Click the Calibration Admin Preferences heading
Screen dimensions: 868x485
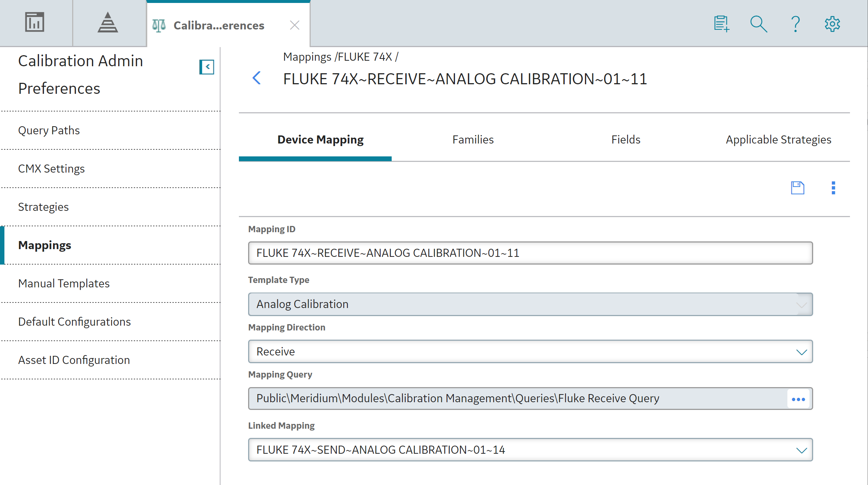81,75
